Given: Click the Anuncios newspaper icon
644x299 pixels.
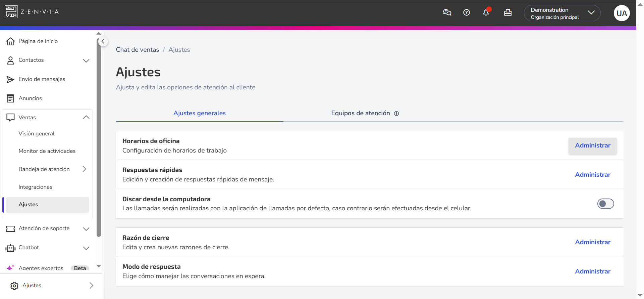Looking at the screenshot, I should pos(11,98).
